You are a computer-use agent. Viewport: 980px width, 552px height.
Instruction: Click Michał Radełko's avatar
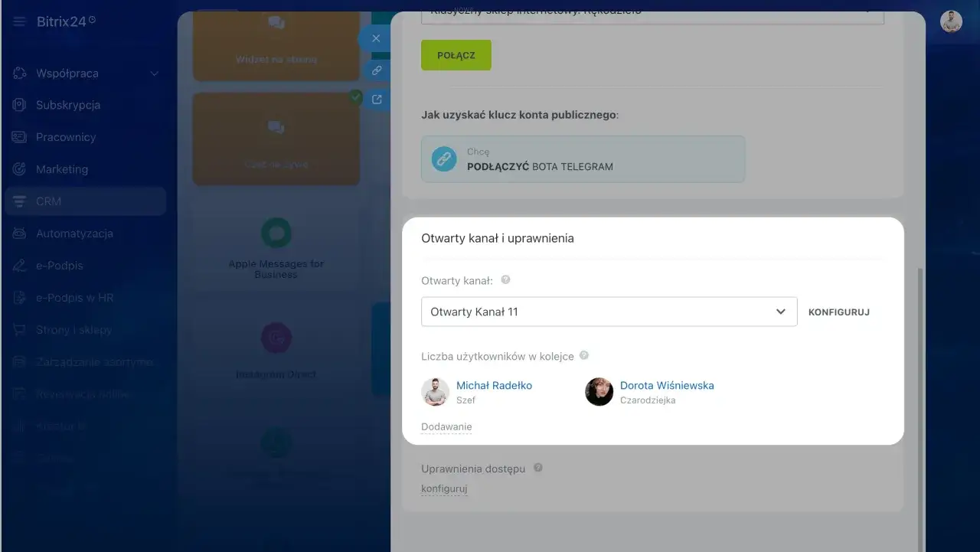click(435, 392)
